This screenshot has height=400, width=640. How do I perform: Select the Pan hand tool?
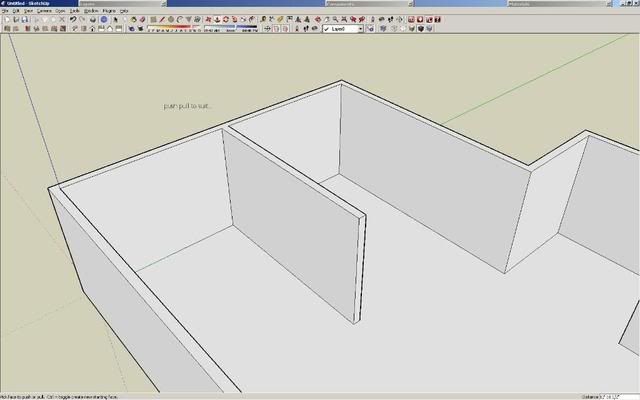[x=327, y=20]
